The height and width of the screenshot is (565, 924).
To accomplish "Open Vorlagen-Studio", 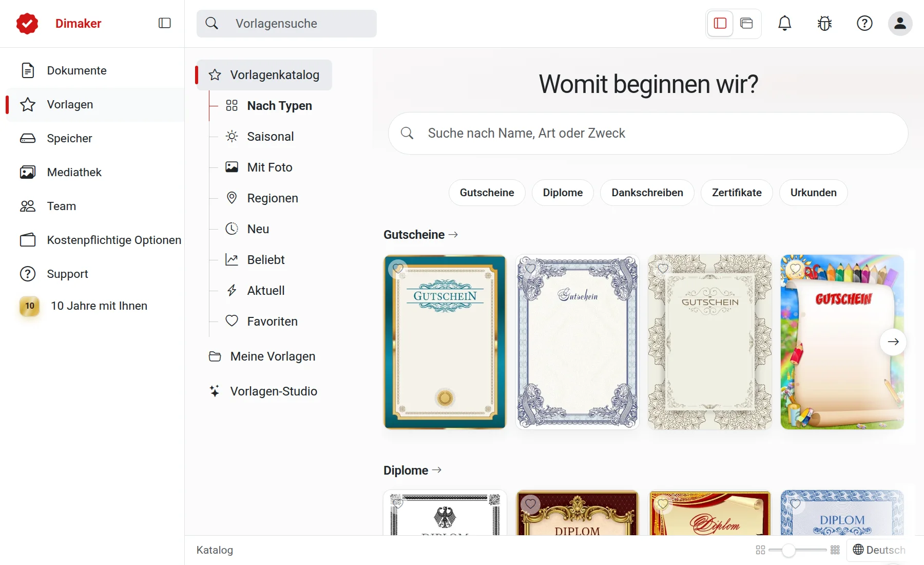I will 263,391.
